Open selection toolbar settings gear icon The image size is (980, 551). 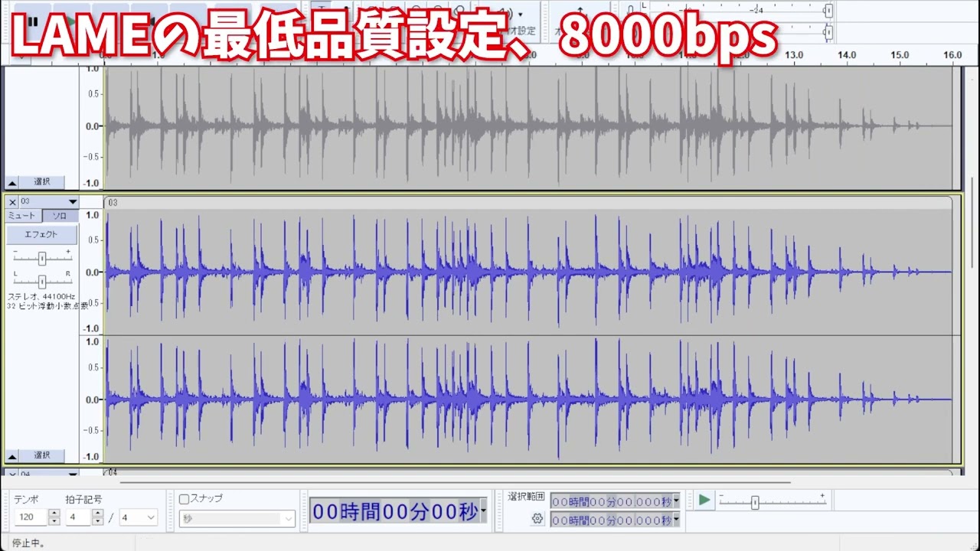(x=537, y=520)
